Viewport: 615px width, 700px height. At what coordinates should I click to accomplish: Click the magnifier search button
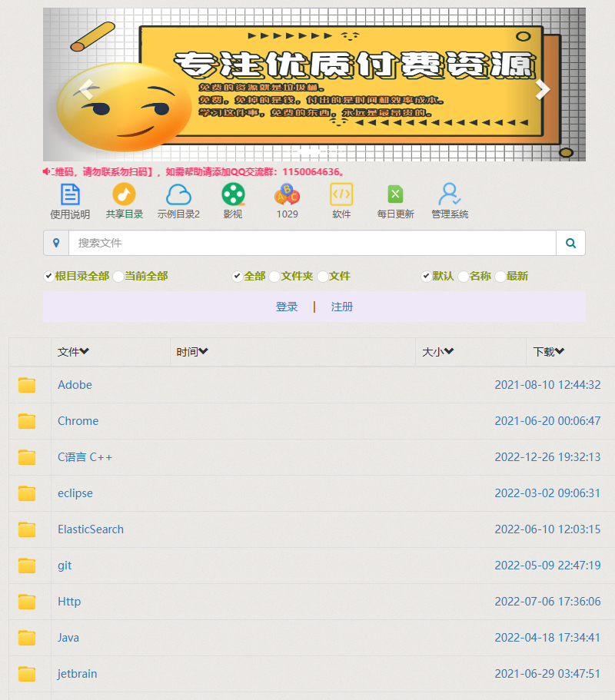point(570,243)
